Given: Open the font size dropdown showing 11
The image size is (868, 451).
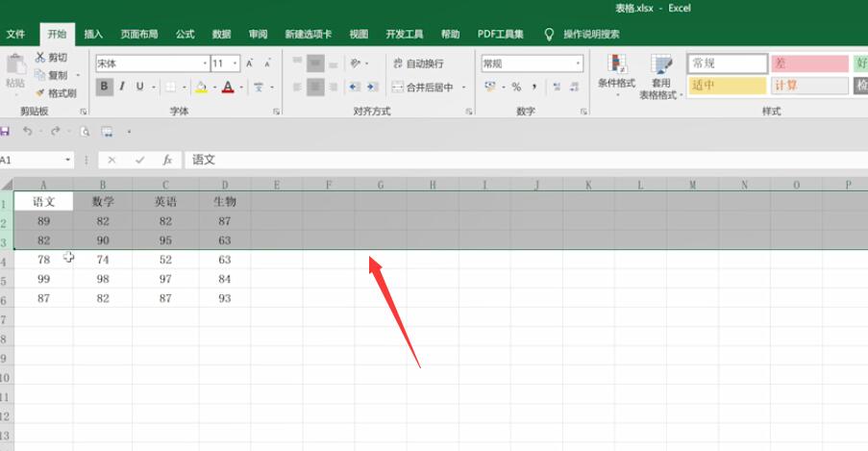Looking at the screenshot, I should click(x=236, y=63).
